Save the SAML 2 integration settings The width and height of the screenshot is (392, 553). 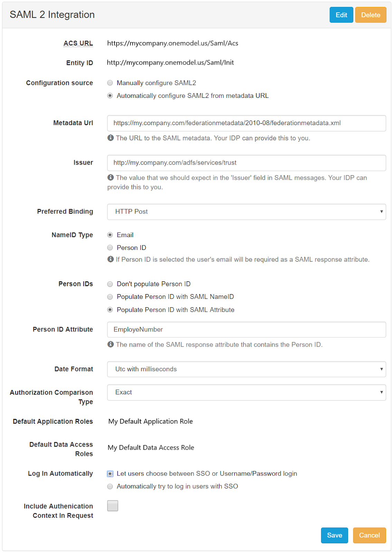click(334, 535)
